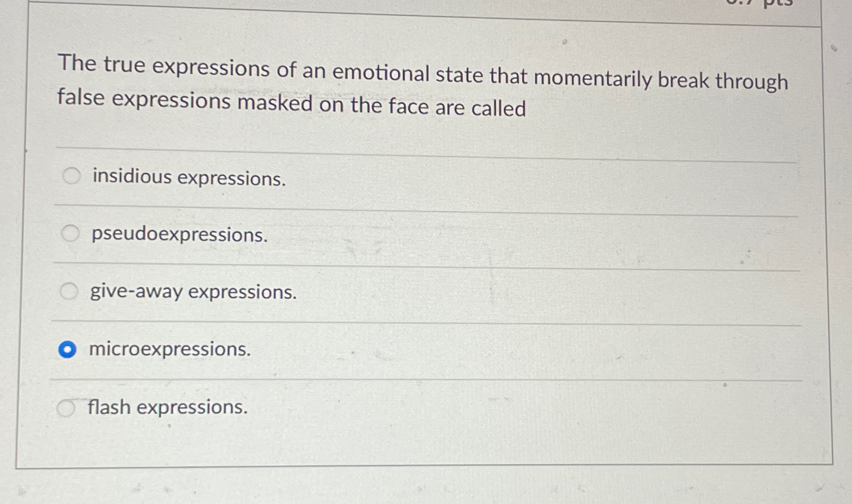The image size is (852, 504).
Task: Select the "give-away expressions." radio button
Action: click(70, 291)
